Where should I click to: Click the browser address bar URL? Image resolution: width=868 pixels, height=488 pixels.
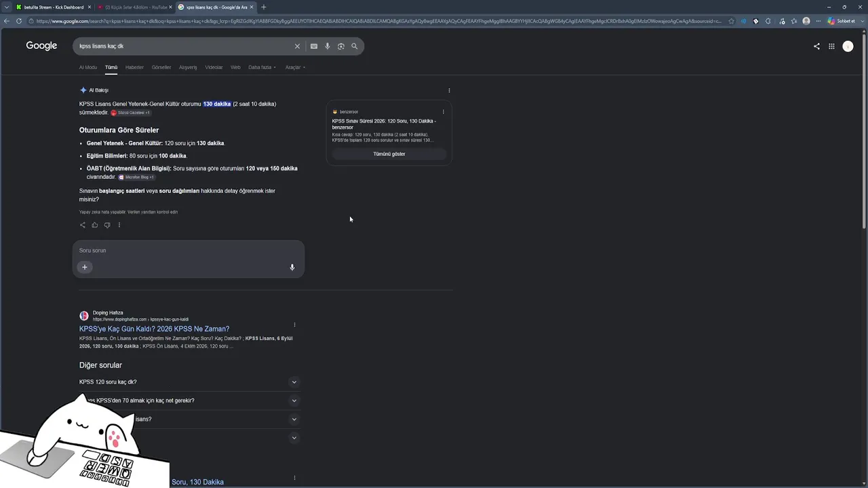pos(379,21)
